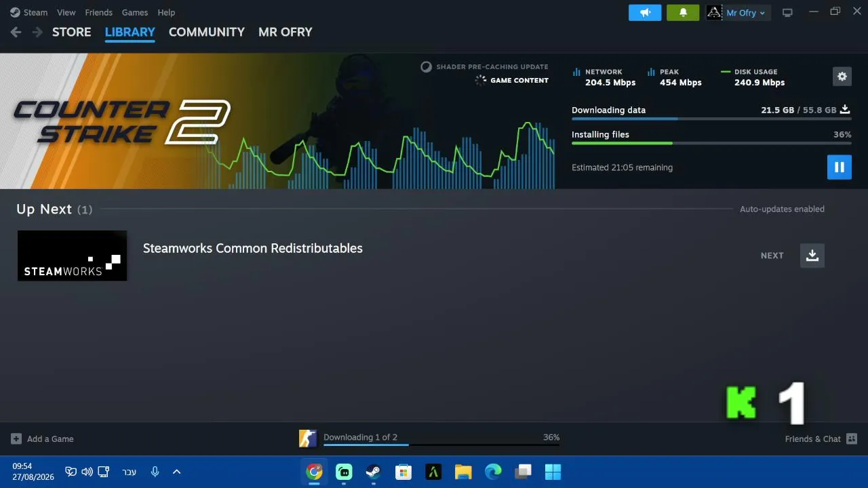This screenshot has height=488, width=868.
Task: Click the Installing files progress bar
Action: click(711, 143)
